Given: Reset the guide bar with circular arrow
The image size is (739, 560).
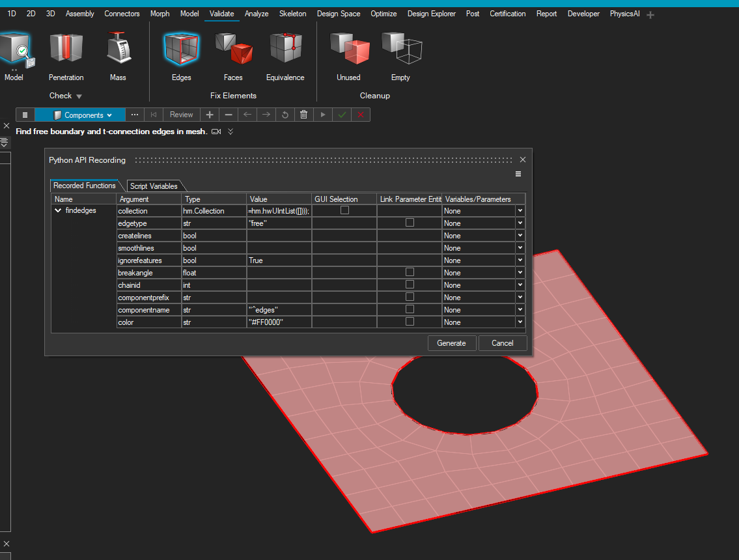Looking at the screenshot, I should tap(285, 115).
